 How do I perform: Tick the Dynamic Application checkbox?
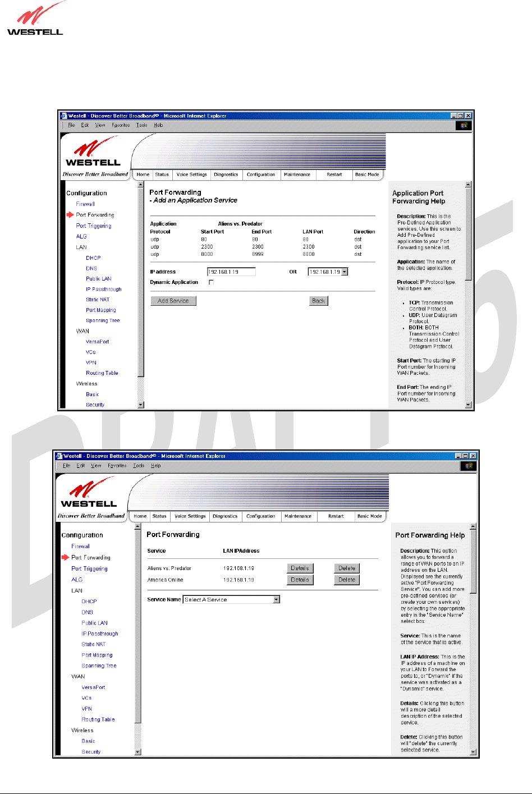click(211, 282)
